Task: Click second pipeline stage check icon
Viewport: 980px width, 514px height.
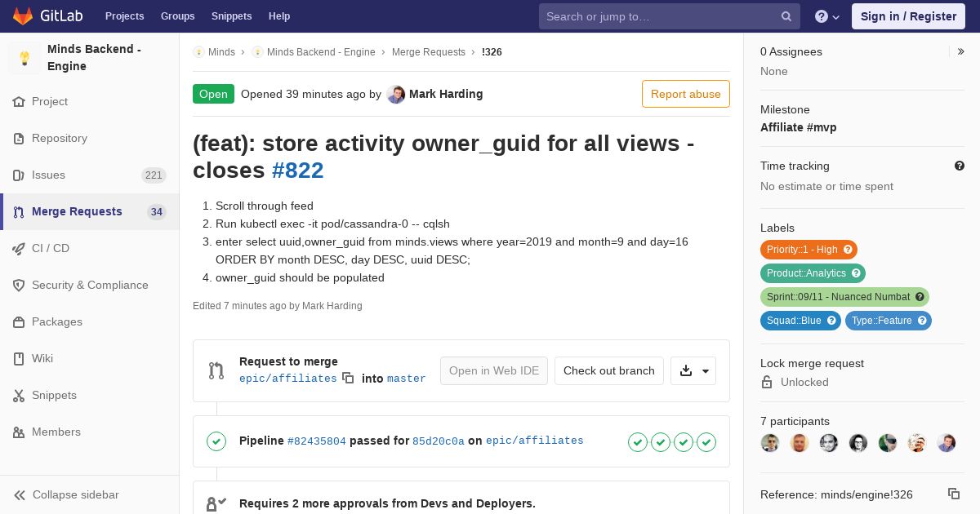Action: [x=661, y=442]
